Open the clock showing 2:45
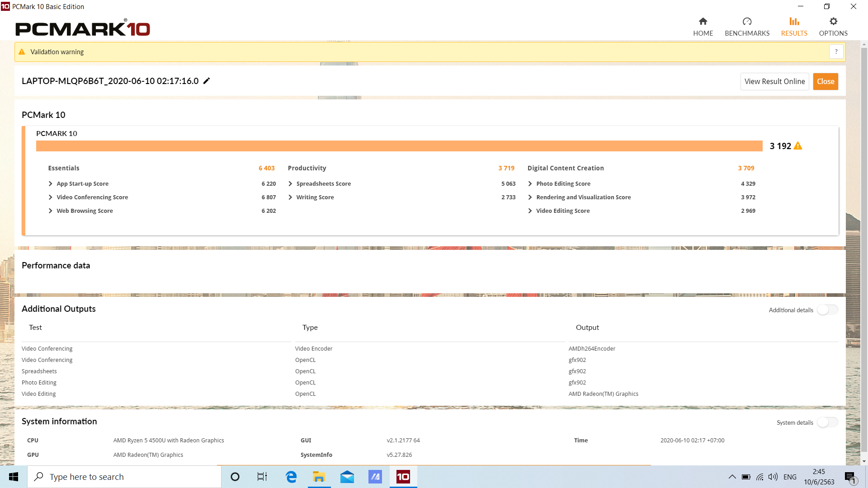The width and height of the screenshot is (868, 488). (819, 477)
